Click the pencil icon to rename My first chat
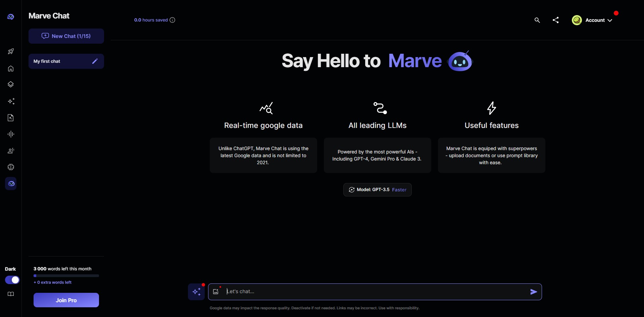 point(95,61)
